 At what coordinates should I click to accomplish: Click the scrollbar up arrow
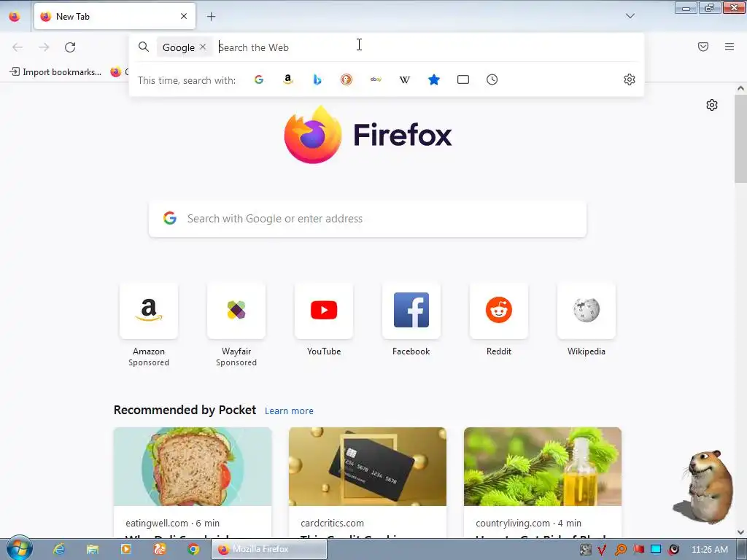click(740, 88)
